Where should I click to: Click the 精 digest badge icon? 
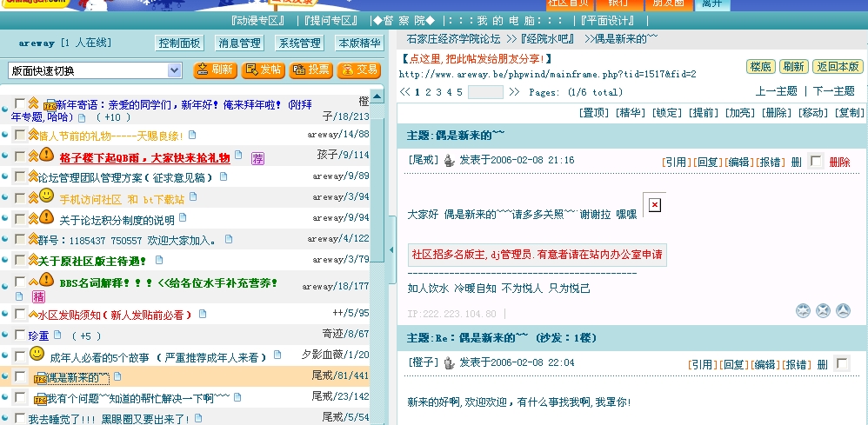pyautogui.click(x=39, y=296)
